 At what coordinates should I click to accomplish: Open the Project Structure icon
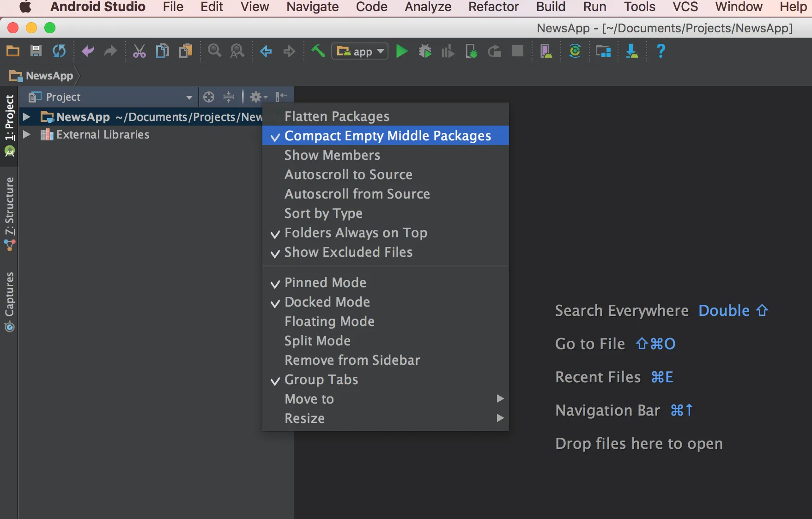click(x=603, y=51)
